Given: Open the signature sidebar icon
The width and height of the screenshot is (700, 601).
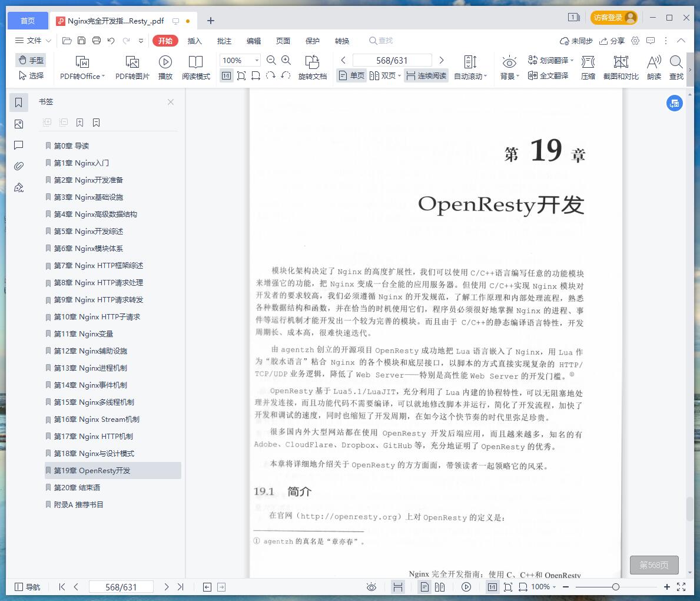Looking at the screenshot, I should pos(19,188).
